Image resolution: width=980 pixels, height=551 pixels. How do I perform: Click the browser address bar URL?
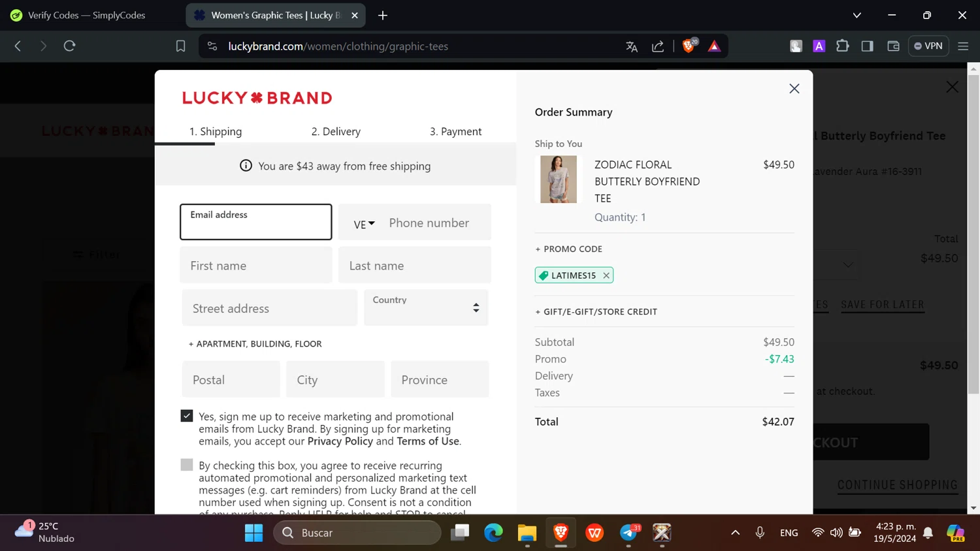pyautogui.click(x=338, y=46)
